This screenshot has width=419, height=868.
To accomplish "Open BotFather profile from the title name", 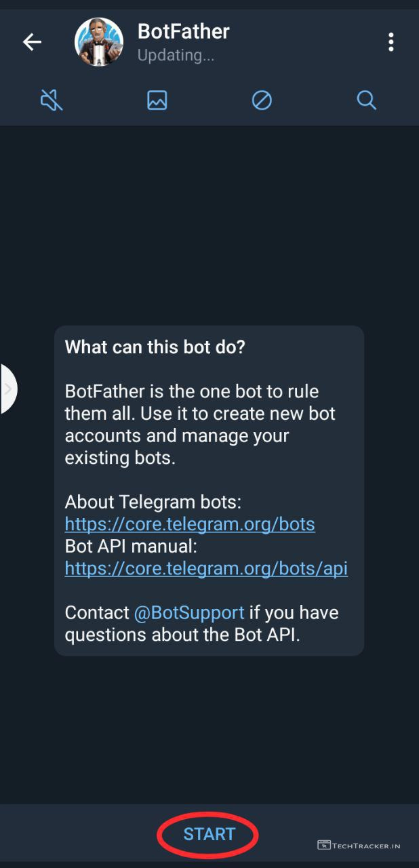I will pyautogui.click(x=183, y=31).
